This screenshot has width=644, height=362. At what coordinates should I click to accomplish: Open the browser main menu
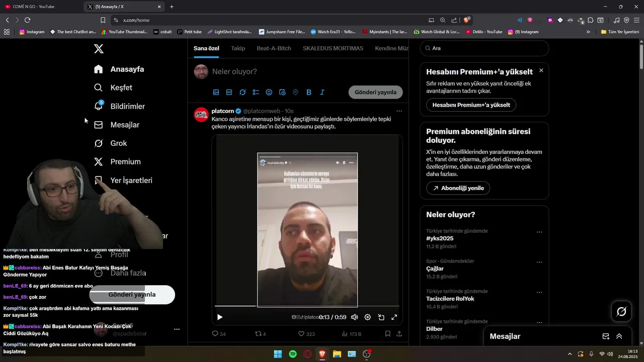636,20
